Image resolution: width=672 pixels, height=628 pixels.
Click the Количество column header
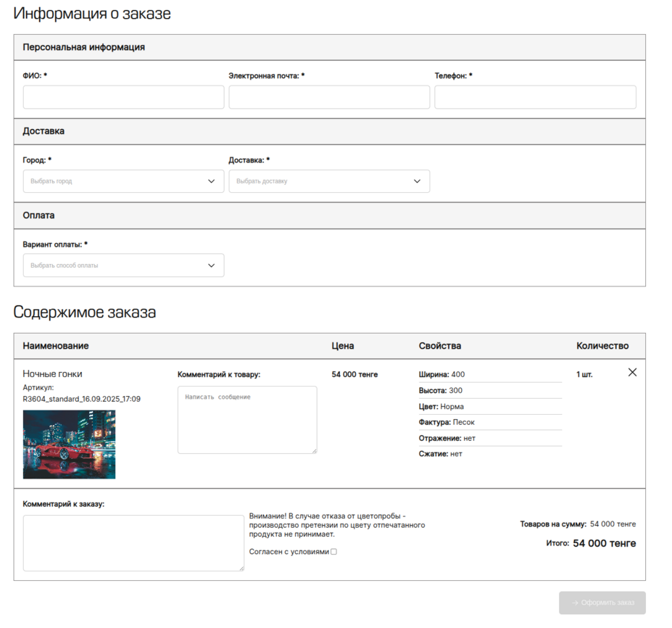coord(602,346)
